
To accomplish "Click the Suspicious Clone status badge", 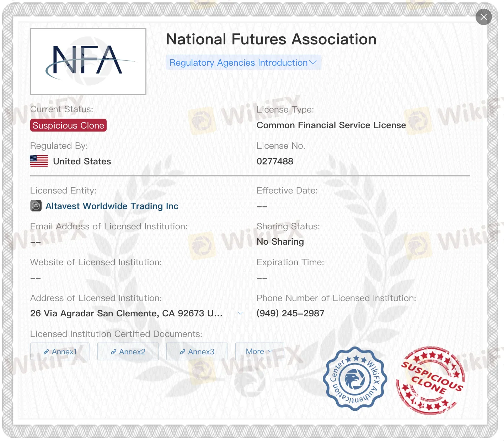I will tap(68, 125).
